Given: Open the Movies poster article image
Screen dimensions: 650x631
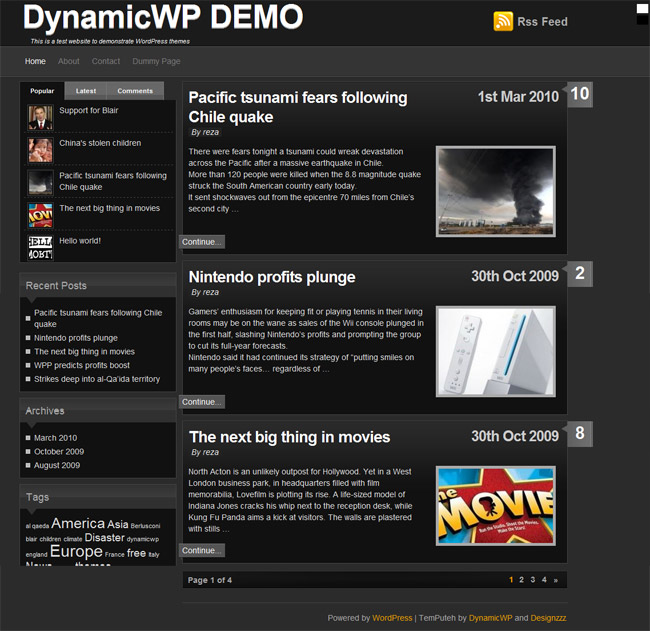Looking at the screenshot, I should (x=496, y=506).
